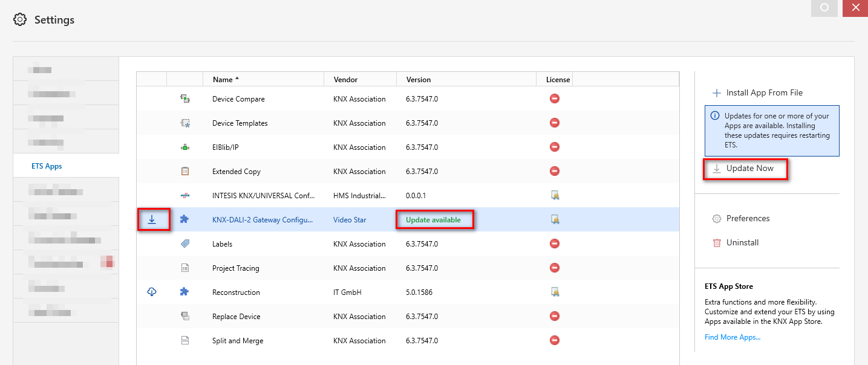Click the red no-license icon for Split and Merge
Screen dimensions: 868x365
(555, 340)
